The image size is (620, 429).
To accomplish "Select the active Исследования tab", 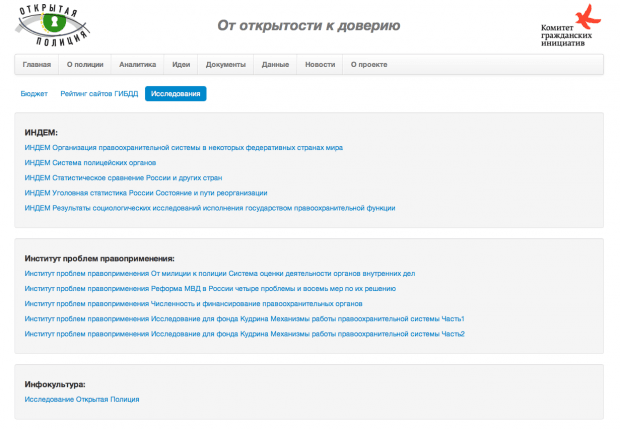I will click(175, 94).
